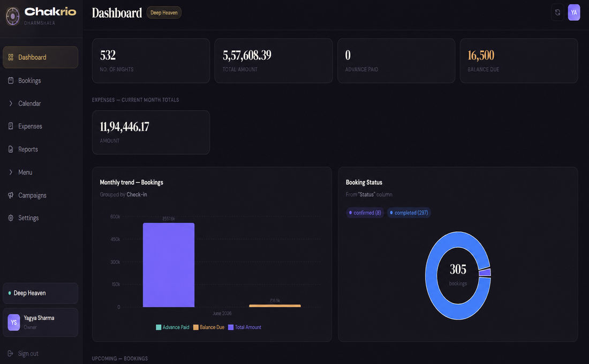Click the June 2026 axis label
The height and width of the screenshot is (364, 589).
pos(222,313)
